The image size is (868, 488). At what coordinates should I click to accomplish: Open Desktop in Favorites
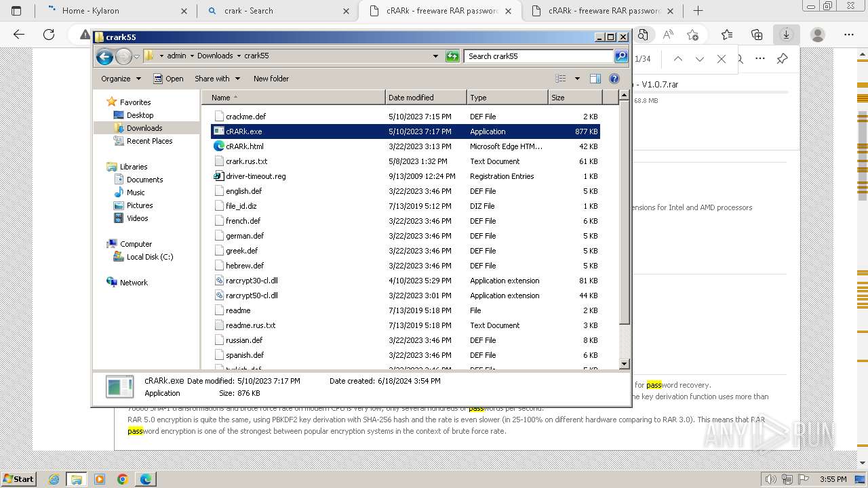pyautogui.click(x=140, y=115)
